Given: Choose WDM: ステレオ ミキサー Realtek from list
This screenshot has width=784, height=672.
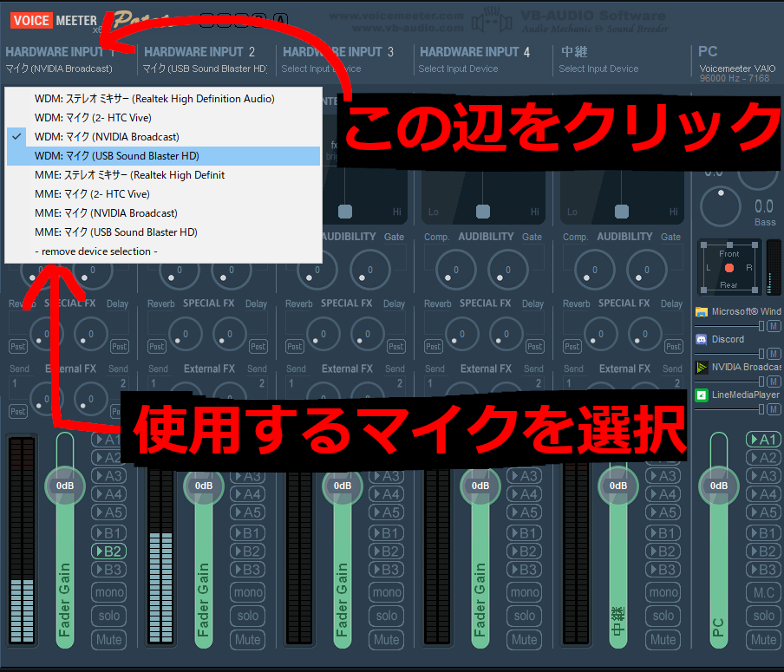Looking at the screenshot, I should [163, 99].
